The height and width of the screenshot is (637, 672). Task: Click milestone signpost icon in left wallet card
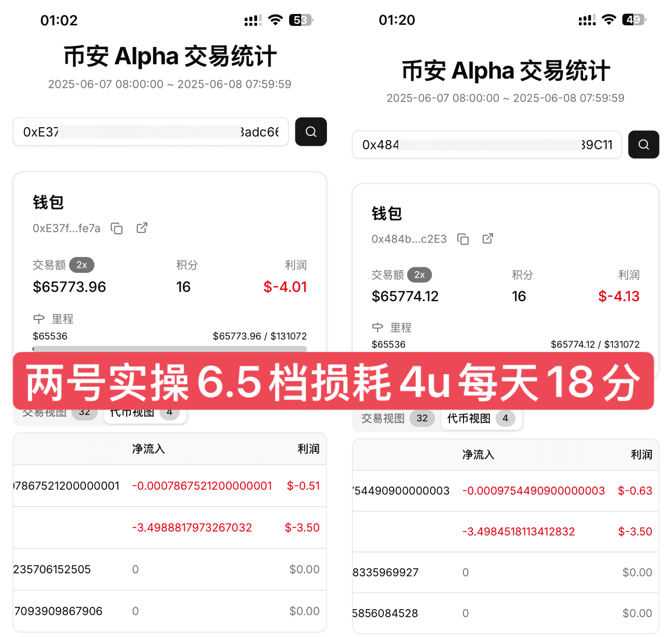tap(39, 319)
